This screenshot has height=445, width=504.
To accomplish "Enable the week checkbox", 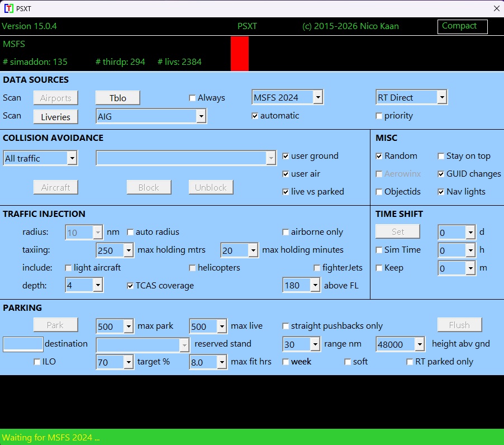I will point(286,362).
